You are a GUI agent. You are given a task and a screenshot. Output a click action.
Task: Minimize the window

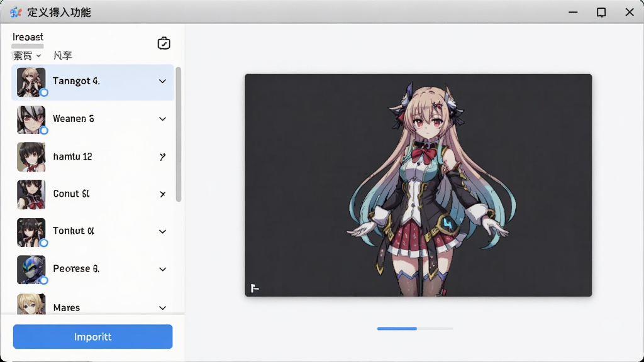573,13
